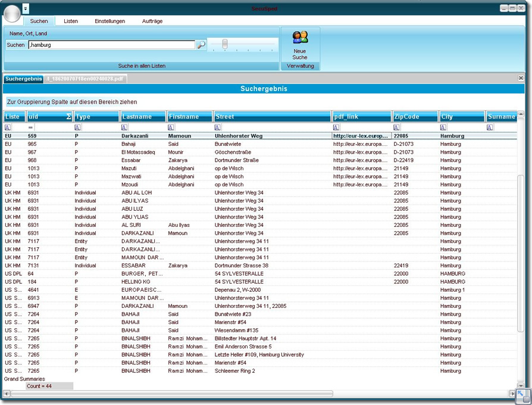
Task: Sort by the Street column header
Action: 271,117
